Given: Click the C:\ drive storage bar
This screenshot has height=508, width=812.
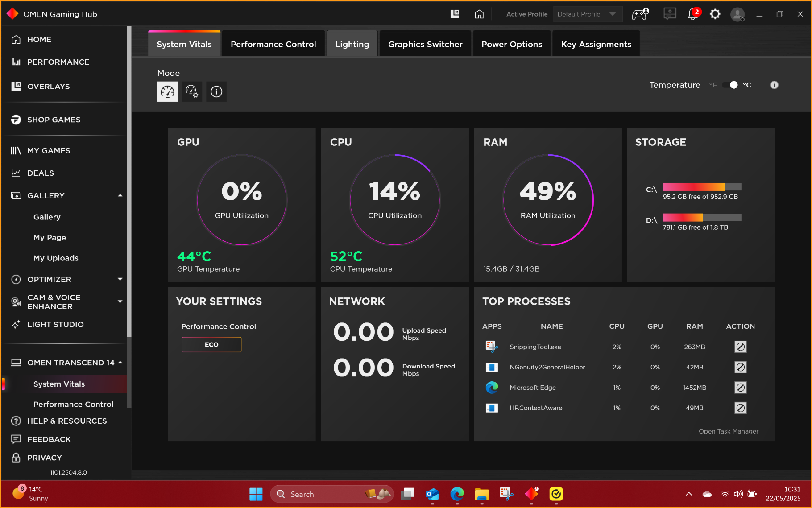Looking at the screenshot, I should tap(702, 187).
